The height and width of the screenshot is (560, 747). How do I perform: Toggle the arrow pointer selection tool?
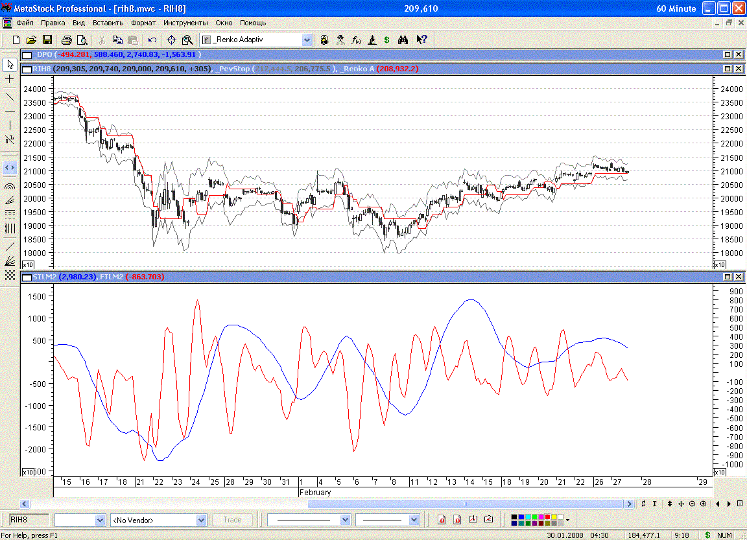coord(10,64)
